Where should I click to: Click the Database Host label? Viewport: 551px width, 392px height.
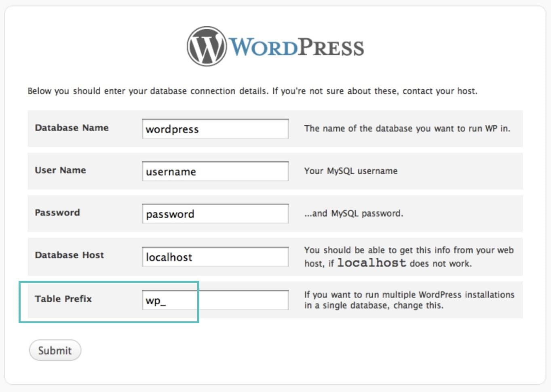pos(70,255)
